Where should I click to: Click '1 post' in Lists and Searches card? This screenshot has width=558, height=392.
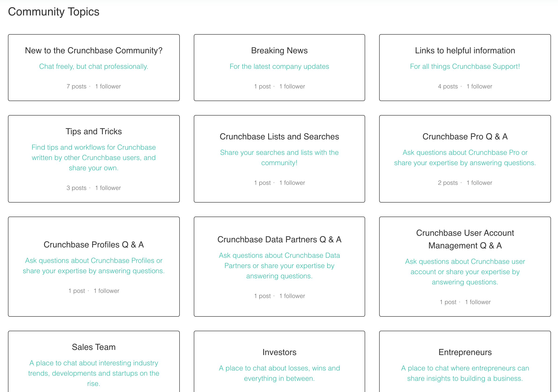262,183
